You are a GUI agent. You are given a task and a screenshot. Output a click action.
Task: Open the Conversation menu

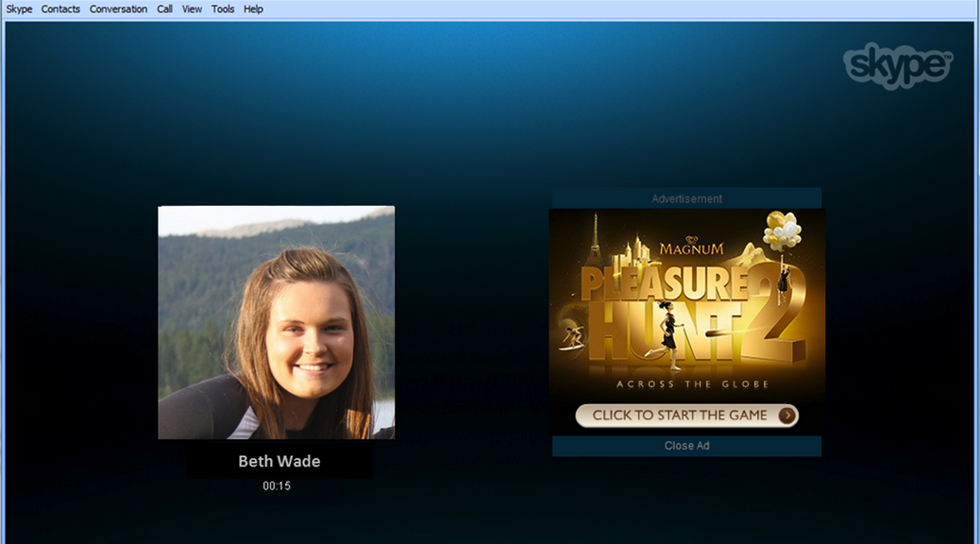click(118, 9)
